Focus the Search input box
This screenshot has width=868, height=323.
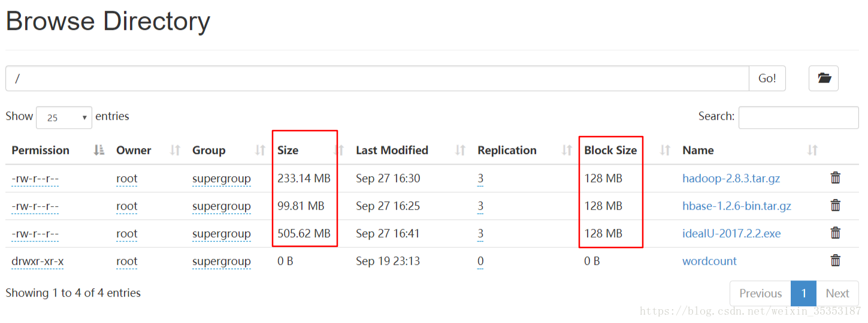799,117
